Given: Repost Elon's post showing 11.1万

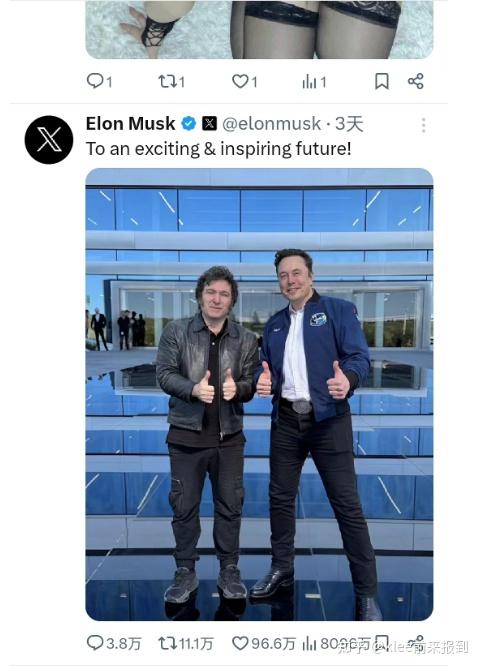Looking at the screenshot, I should (186, 643).
